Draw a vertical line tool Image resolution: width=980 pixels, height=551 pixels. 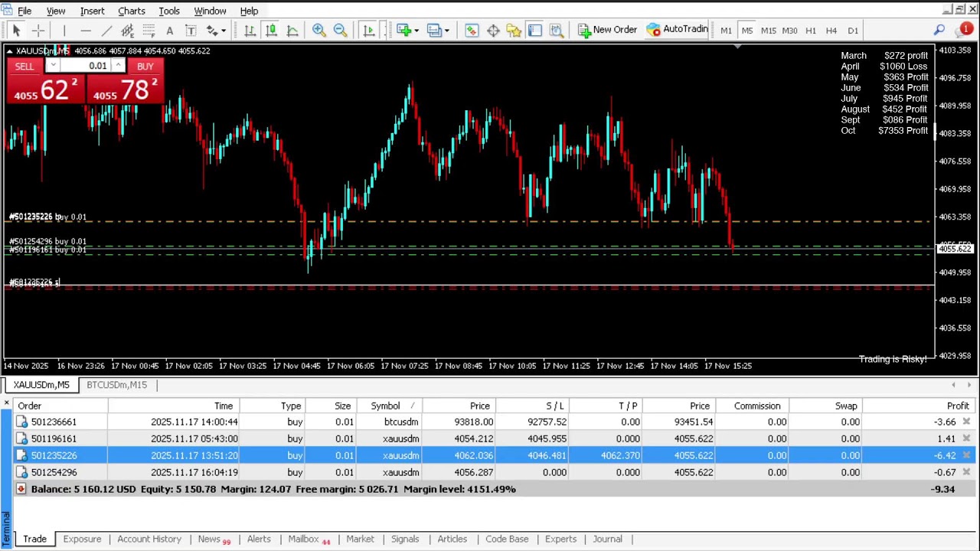point(64,31)
